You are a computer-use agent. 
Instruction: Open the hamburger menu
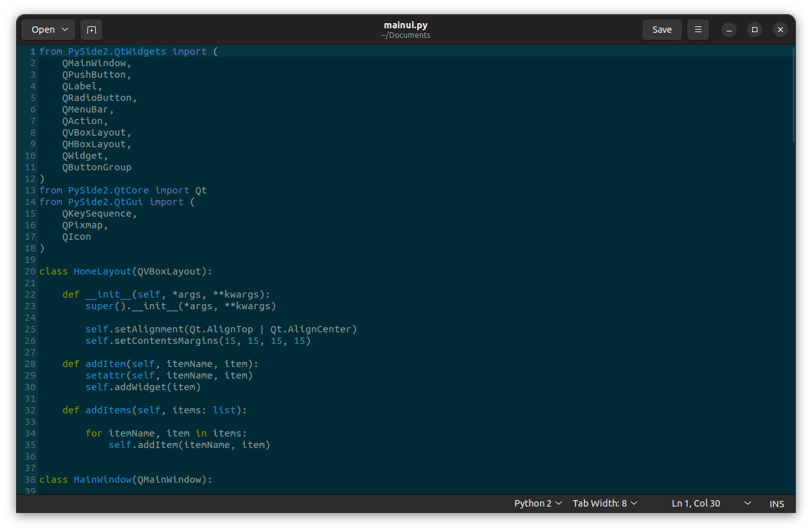[x=698, y=30]
